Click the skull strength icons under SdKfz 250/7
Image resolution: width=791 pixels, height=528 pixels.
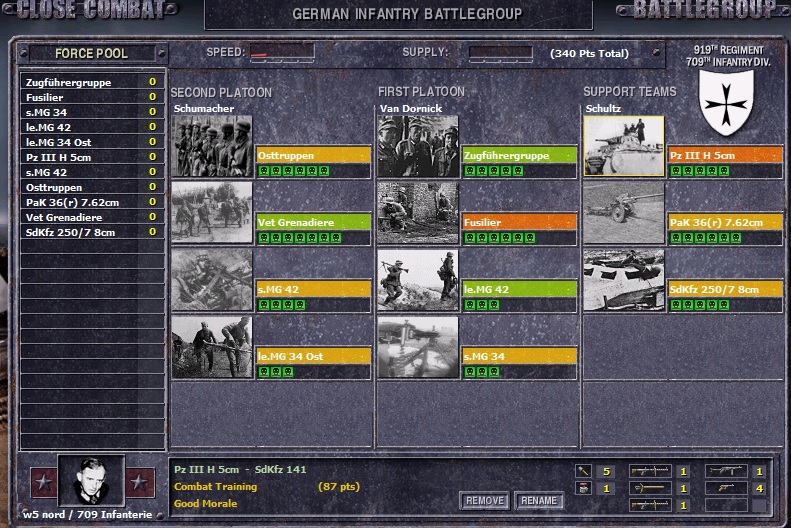coord(700,305)
